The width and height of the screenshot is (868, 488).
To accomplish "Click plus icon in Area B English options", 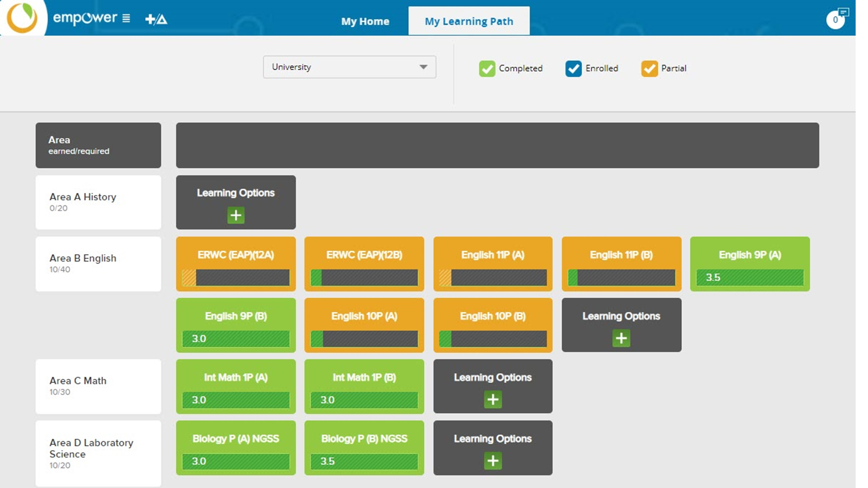I will point(621,338).
